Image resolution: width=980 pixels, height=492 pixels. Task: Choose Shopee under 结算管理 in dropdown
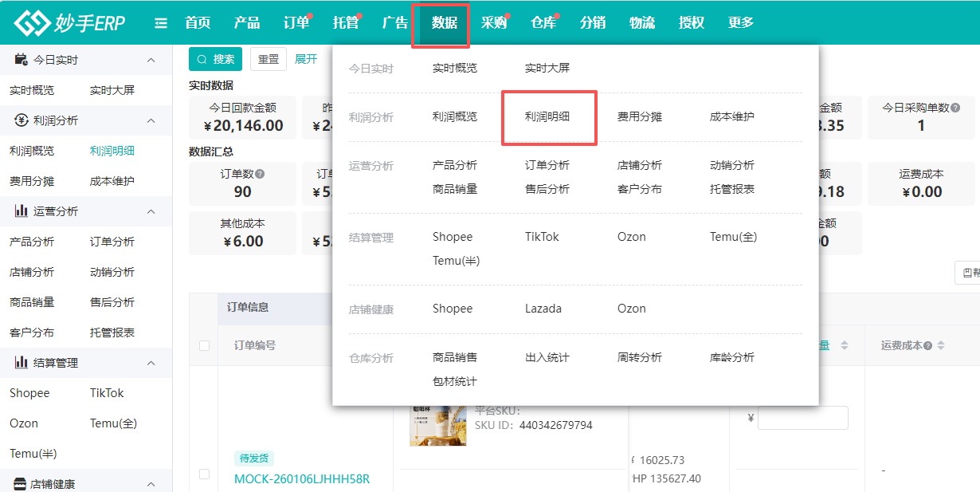[x=453, y=237]
